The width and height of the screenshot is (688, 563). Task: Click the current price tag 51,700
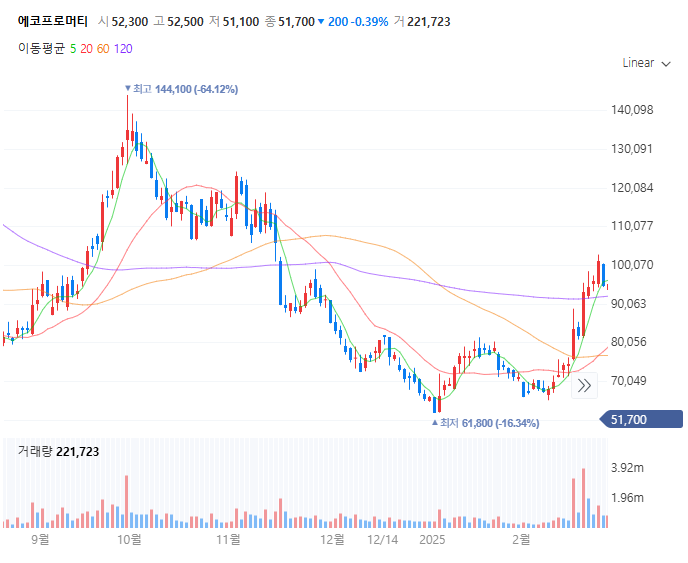tap(641, 420)
